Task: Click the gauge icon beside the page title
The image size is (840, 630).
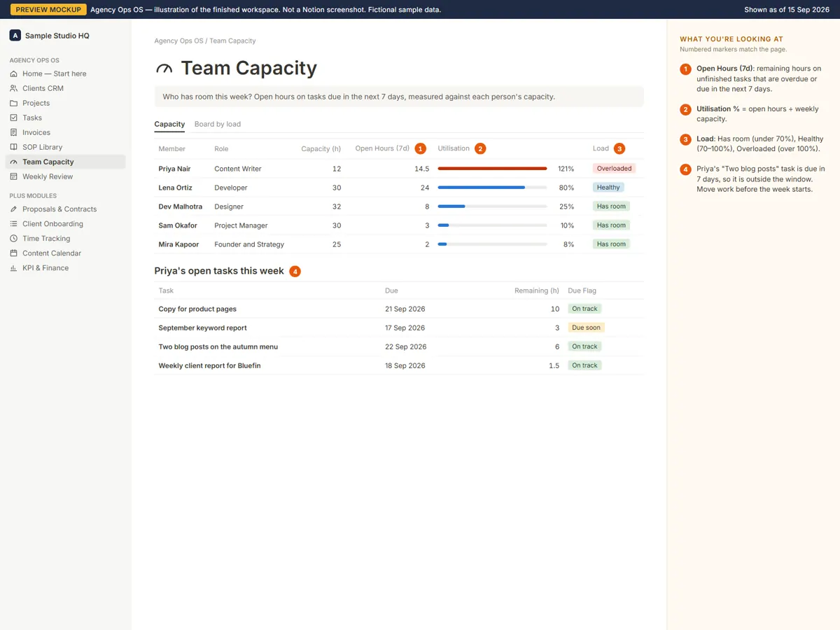Action: (x=164, y=69)
